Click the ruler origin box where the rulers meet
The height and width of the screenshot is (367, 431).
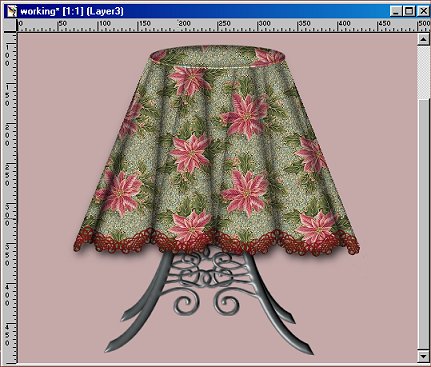[x=10, y=25]
